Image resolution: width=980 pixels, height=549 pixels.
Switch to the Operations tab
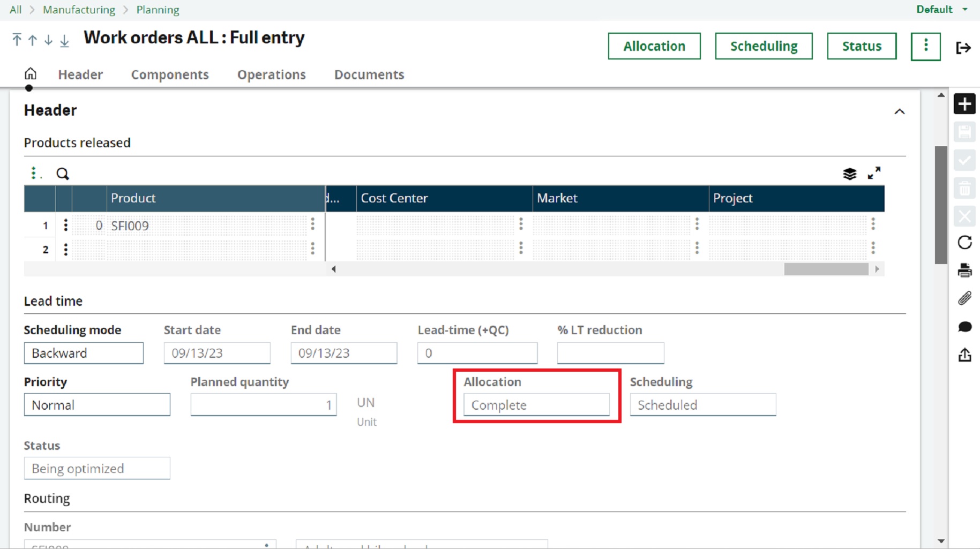pyautogui.click(x=271, y=75)
